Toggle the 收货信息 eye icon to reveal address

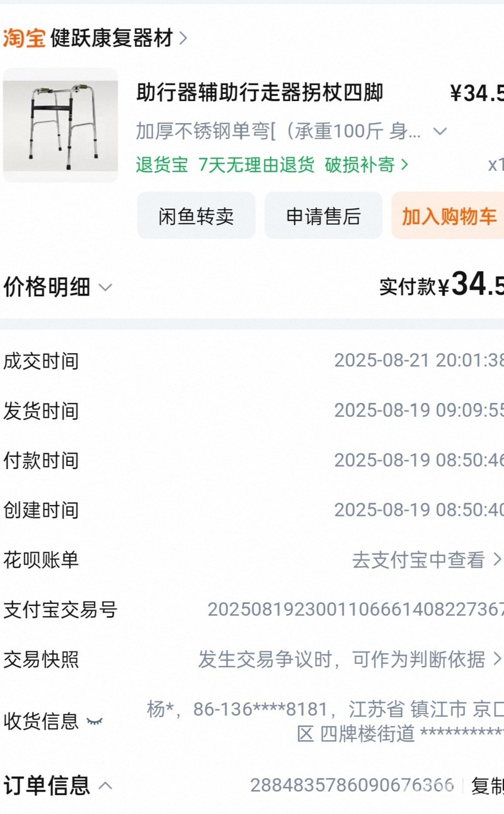(94, 721)
